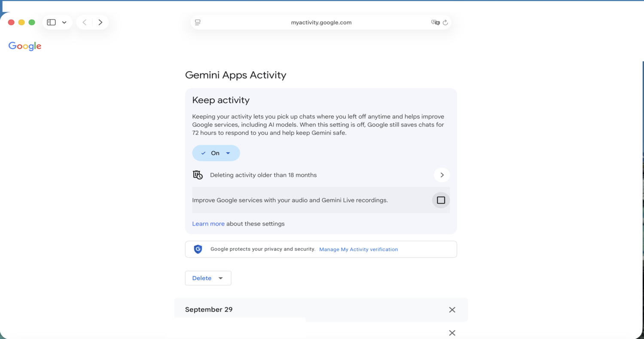Click the Google logo
Screen dimensions: 644x339
25,46
